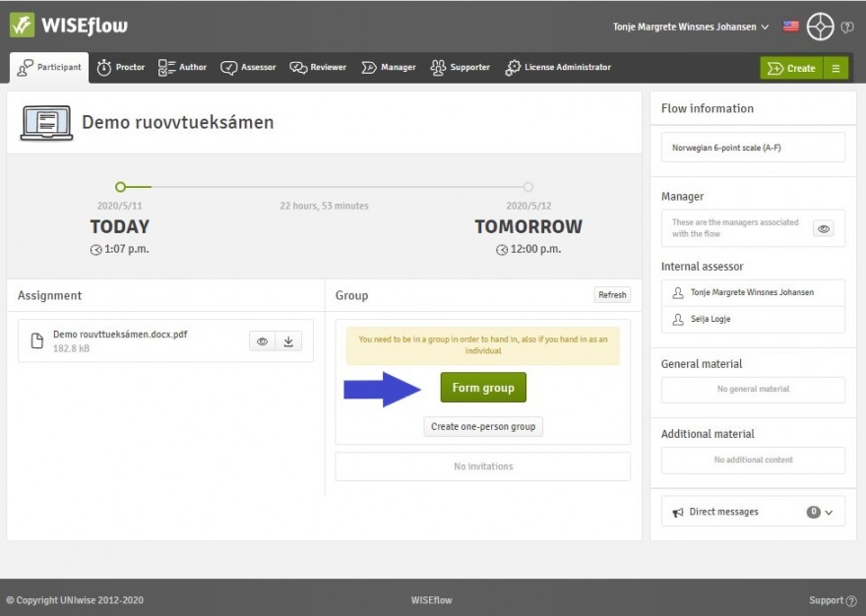Download the Demo rouvttueksámen.docx.pdf file
Screen dimensions: 866x616
288,341
